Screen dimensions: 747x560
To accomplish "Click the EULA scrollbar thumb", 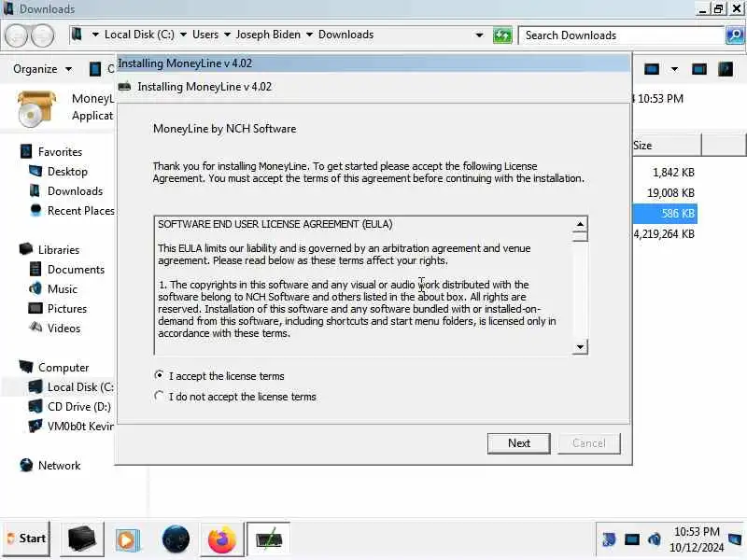I will (580, 236).
